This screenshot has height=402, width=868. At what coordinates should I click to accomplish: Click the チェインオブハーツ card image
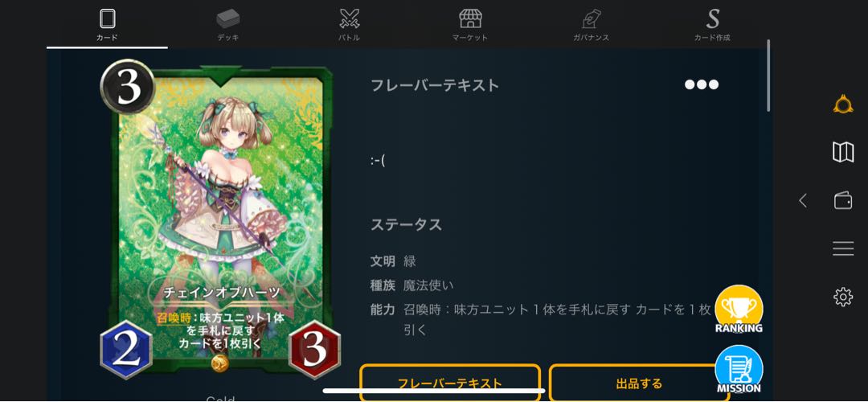(x=220, y=219)
